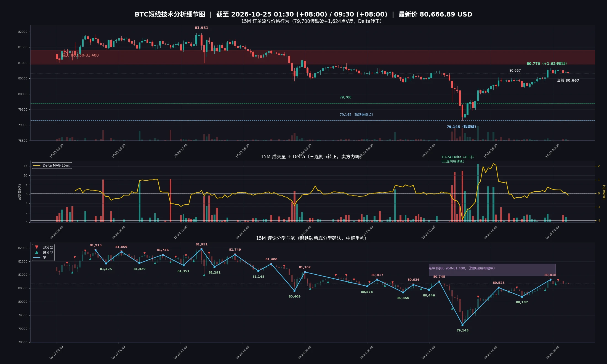Click the 80,748 pivot label
607x364 pixels.
click(439, 277)
